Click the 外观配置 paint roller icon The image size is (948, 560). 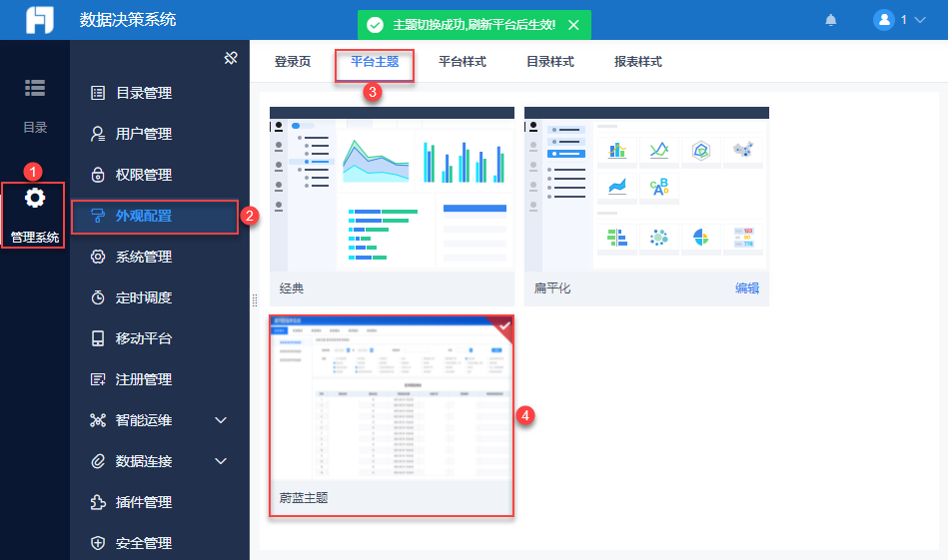tap(97, 216)
